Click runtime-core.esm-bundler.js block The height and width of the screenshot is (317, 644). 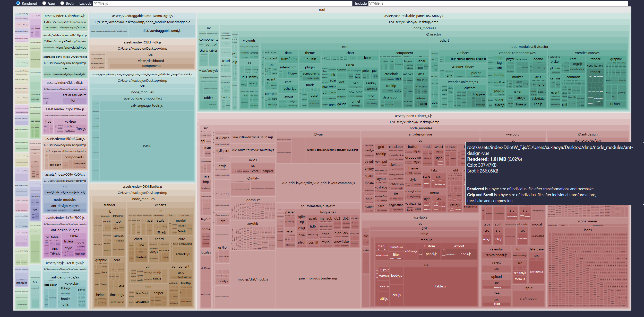click(332, 150)
